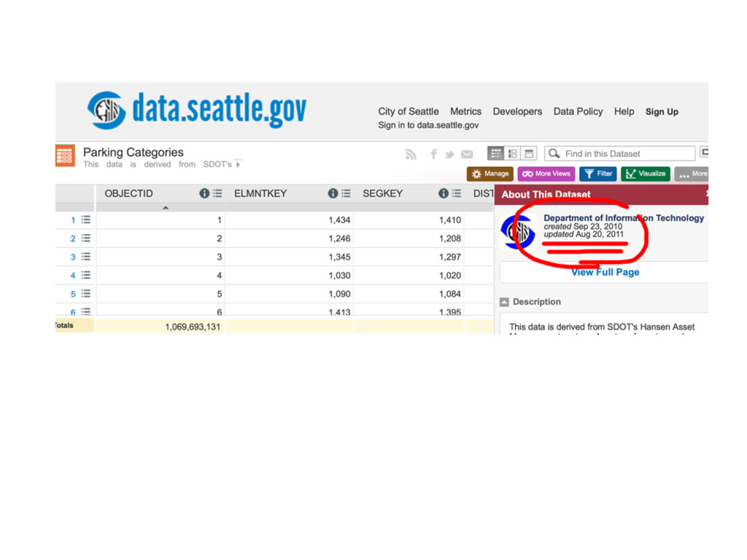Viewport: 747px width, 560px height.
Task: Open row 2 options menu
Action: (86, 238)
